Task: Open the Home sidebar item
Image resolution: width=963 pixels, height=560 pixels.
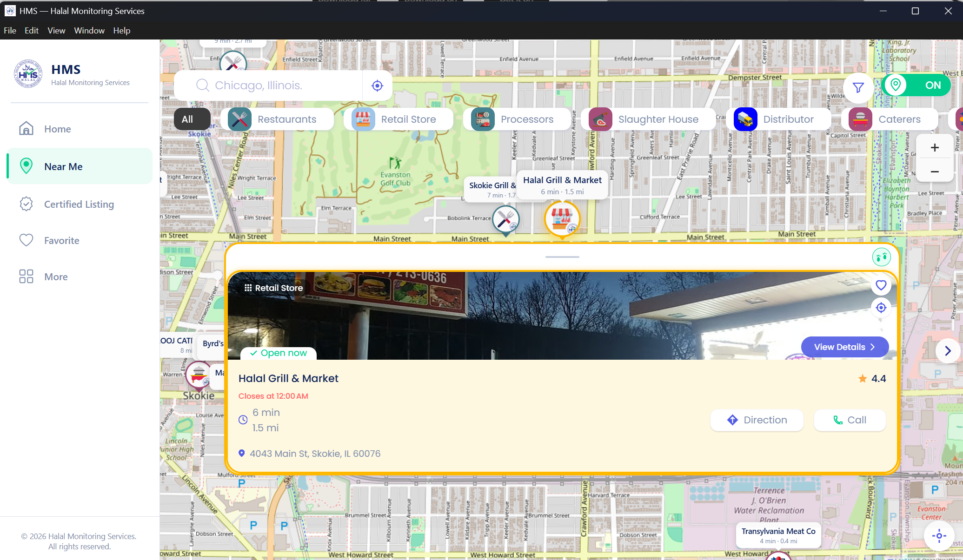Action: pyautogui.click(x=79, y=129)
